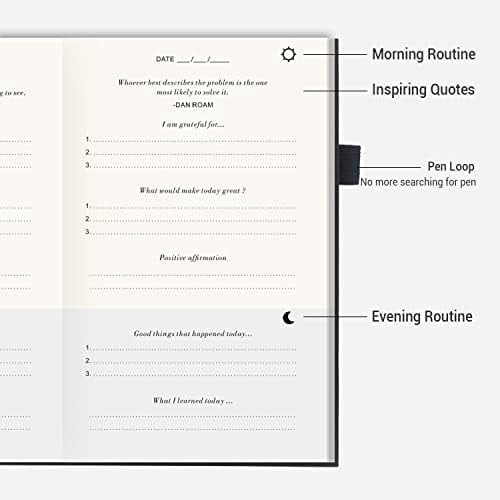
Task: Click line 2 under 'Good things that happened today'
Action: [x=191, y=361]
